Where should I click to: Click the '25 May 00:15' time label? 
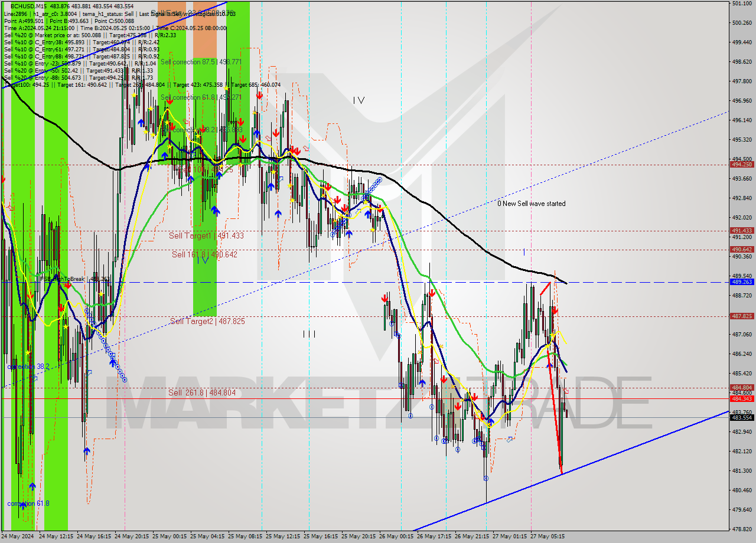pos(170,537)
